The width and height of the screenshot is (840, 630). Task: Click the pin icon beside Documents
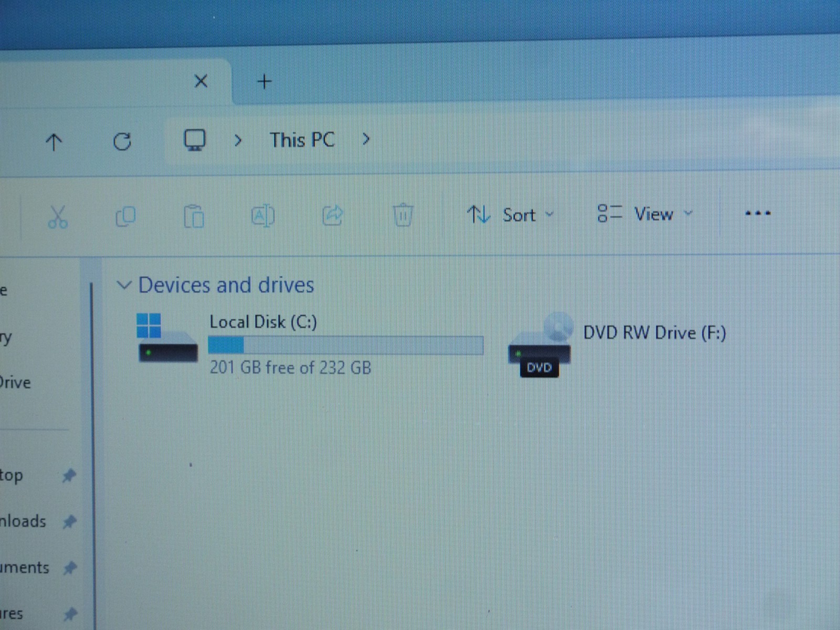coord(69,568)
